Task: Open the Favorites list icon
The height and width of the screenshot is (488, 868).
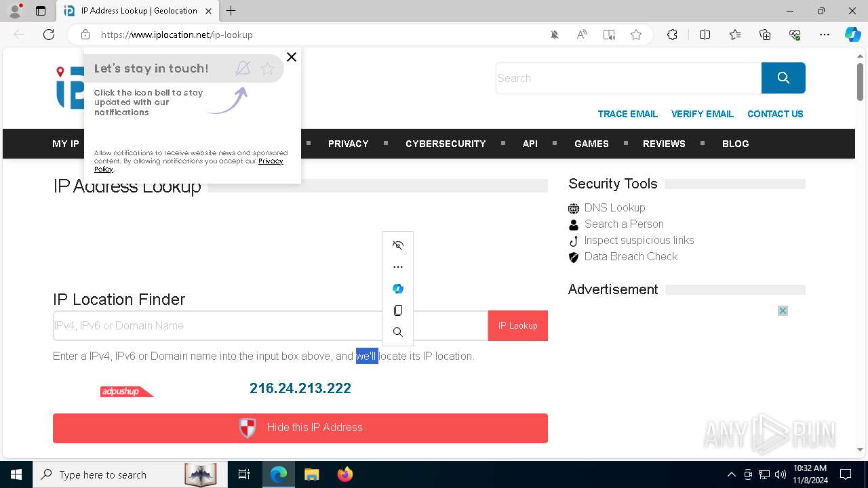Action: tap(735, 35)
